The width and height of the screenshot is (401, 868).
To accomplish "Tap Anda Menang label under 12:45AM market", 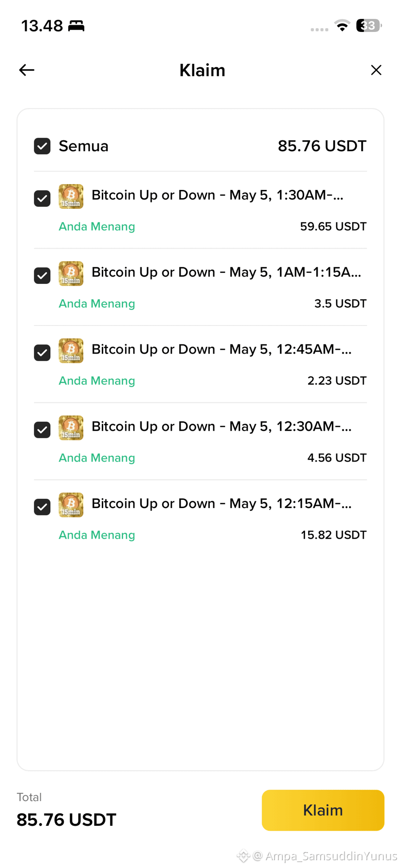I will [x=97, y=381].
